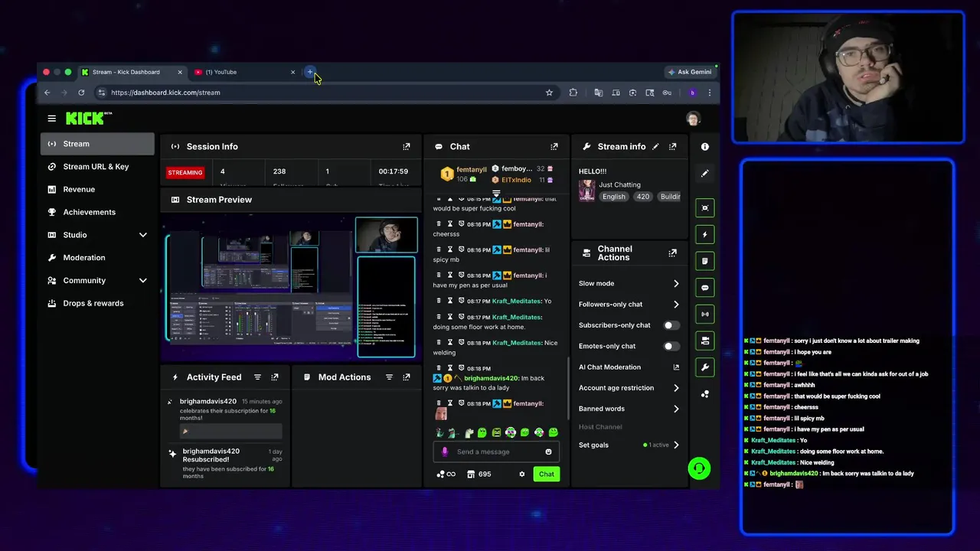Click the info circle in the right toolbar
This screenshot has width=980, height=551.
[705, 146]
